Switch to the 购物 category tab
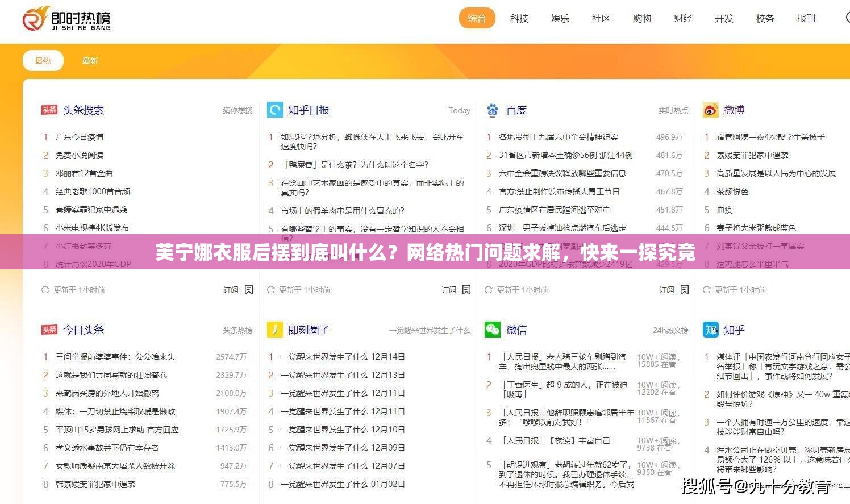850x504 pixels. (641, 18)
